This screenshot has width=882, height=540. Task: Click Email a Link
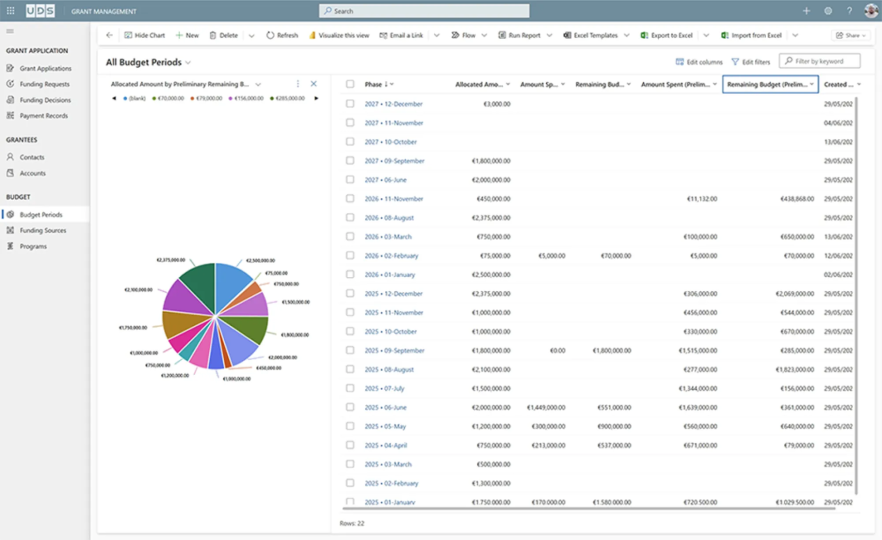(x=401, y=35)
